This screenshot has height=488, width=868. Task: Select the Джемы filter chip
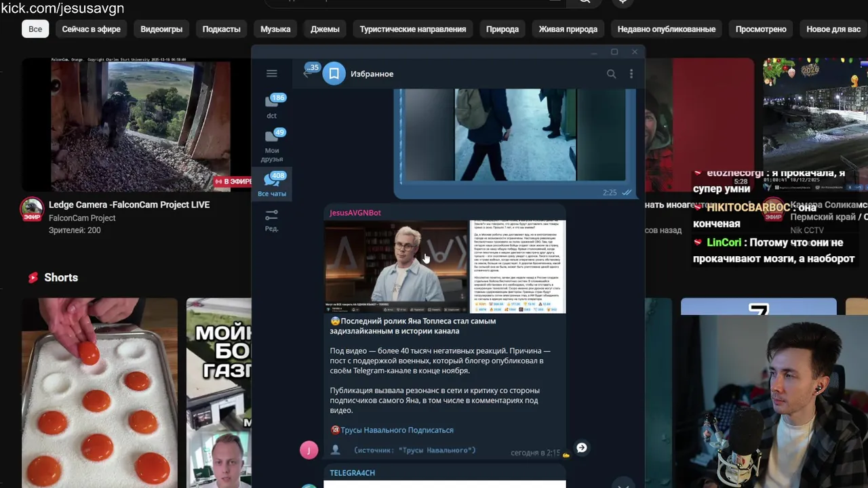coord(325,29)
